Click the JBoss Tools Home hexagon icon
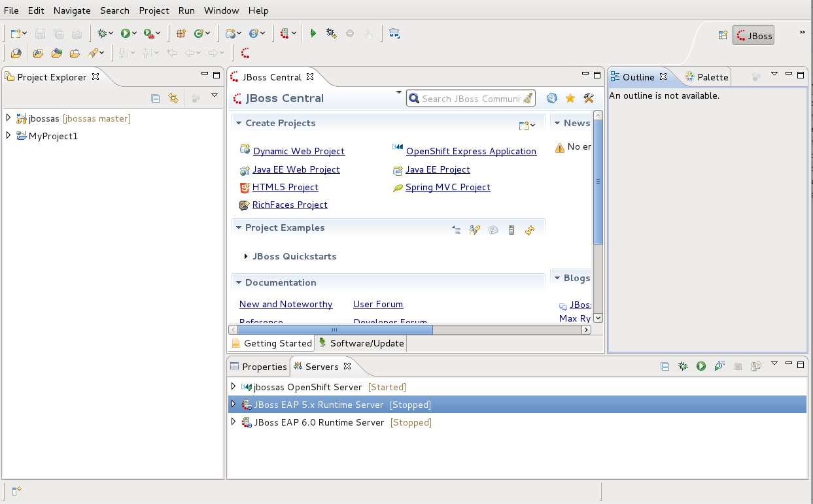This screenshot has height=504, width=813. pos(552,98)
